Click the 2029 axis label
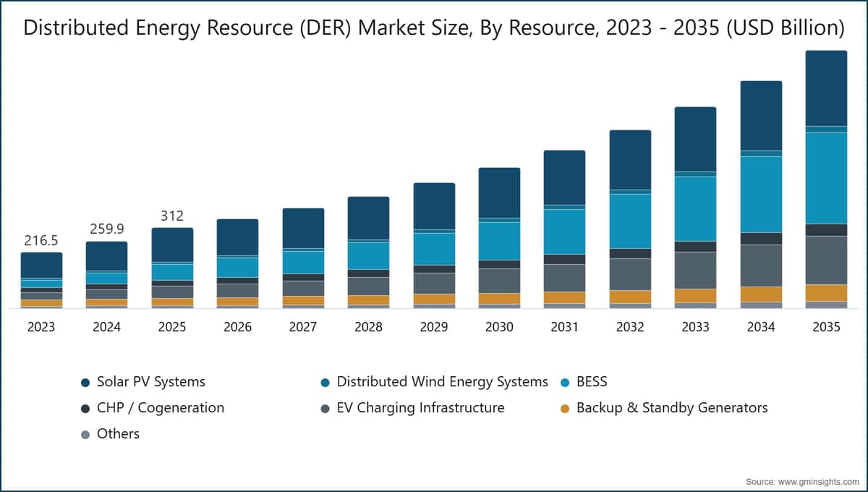Viewport: 868px width, 492px height. click(434, 327)
